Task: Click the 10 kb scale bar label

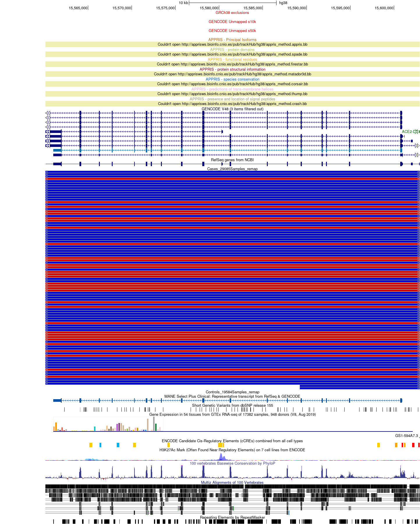Action: tap(183, 3)
